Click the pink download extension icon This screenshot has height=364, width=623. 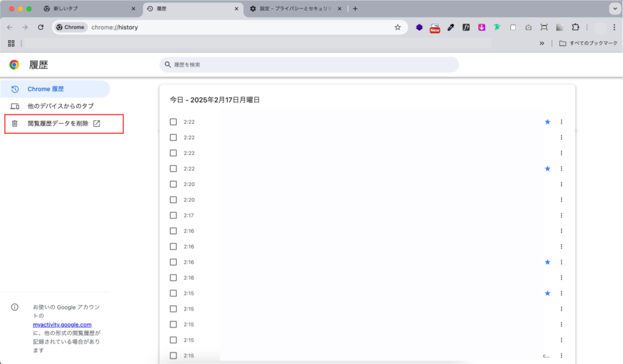coord(481,27)
